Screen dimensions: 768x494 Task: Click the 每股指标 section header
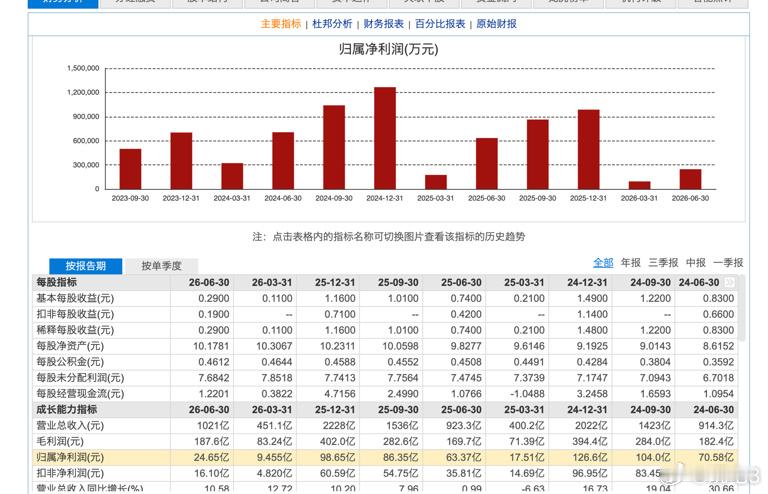tap(56, 282)
